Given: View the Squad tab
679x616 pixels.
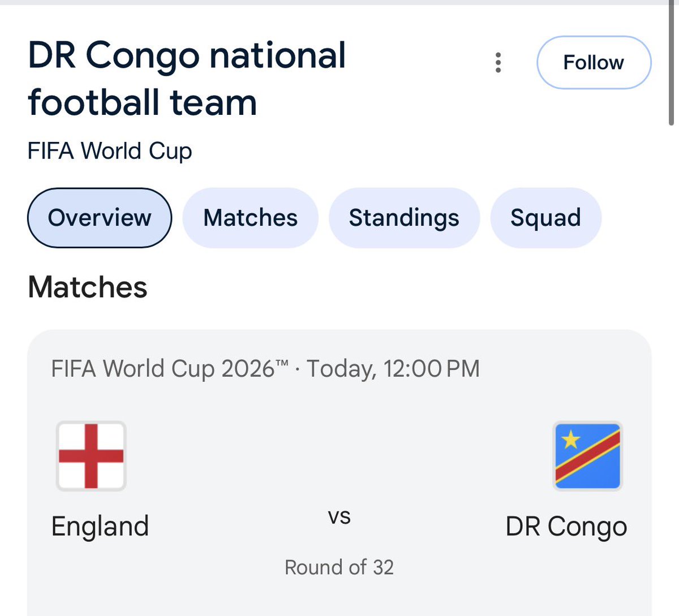Looking at the screenshot, I should (545, 218).
